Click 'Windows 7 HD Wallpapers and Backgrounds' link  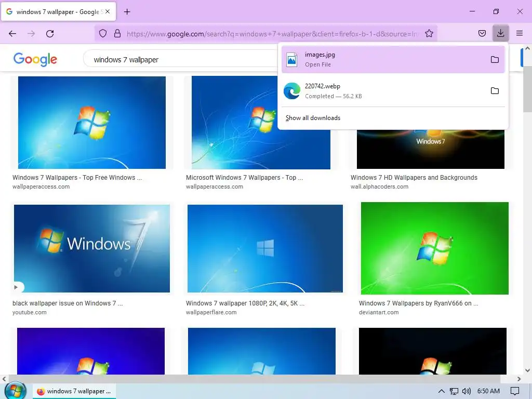point(414,178)
